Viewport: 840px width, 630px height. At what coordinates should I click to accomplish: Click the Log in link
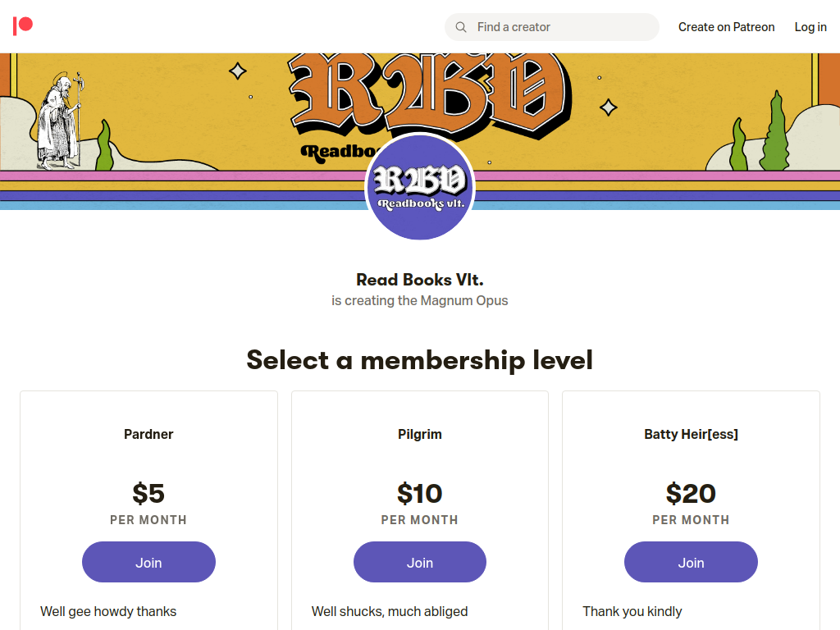click(x=810, y=27)
